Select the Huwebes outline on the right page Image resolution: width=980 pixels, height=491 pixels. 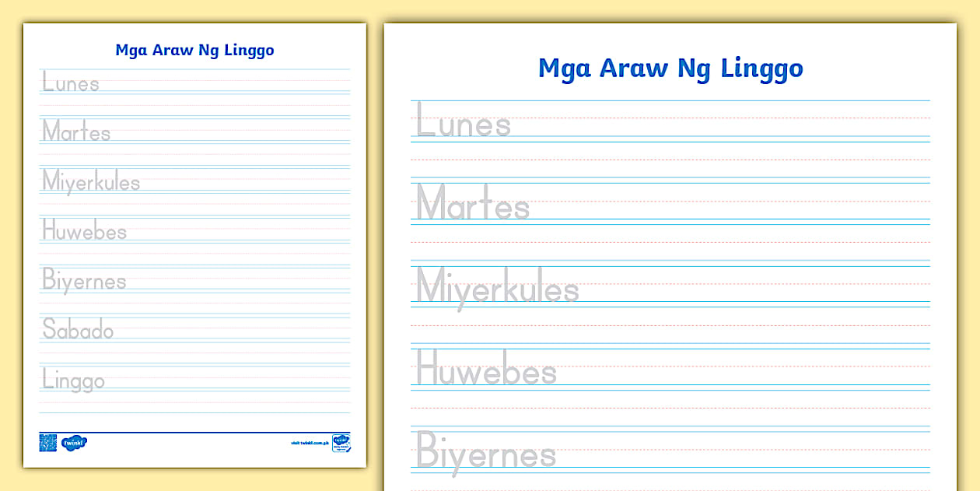pos(485,371)
